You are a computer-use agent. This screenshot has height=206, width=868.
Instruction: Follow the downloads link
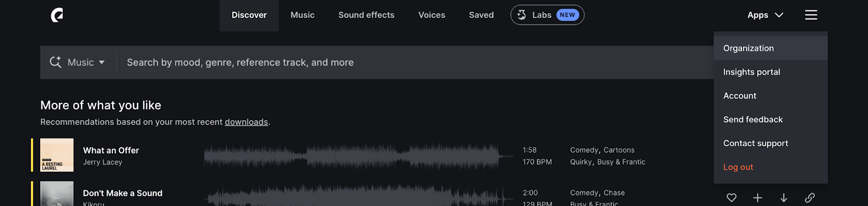246,122
